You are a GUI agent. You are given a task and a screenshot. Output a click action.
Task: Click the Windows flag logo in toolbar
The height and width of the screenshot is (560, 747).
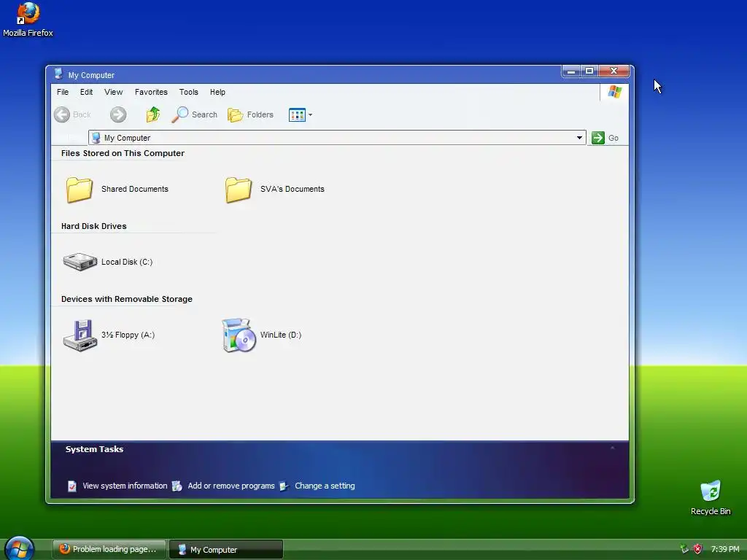614,92
